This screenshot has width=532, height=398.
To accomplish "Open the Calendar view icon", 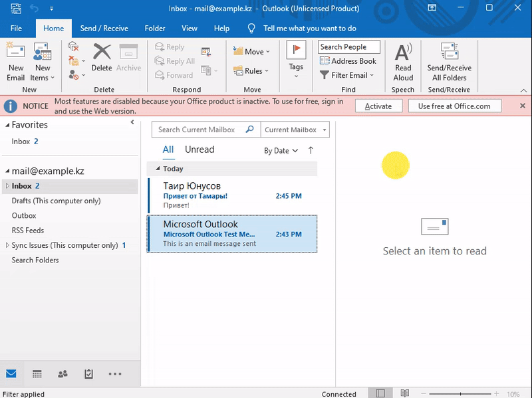I will (x=37, y=374).
